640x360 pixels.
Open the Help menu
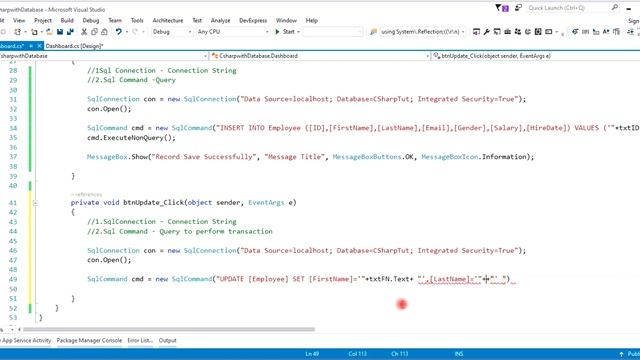311,20
